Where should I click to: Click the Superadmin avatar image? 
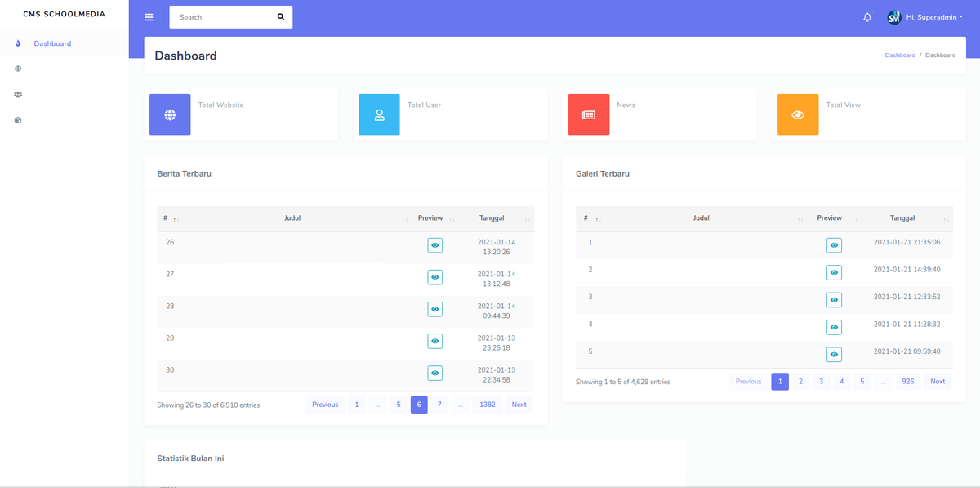pyautogui.click(x=894, y=17)
